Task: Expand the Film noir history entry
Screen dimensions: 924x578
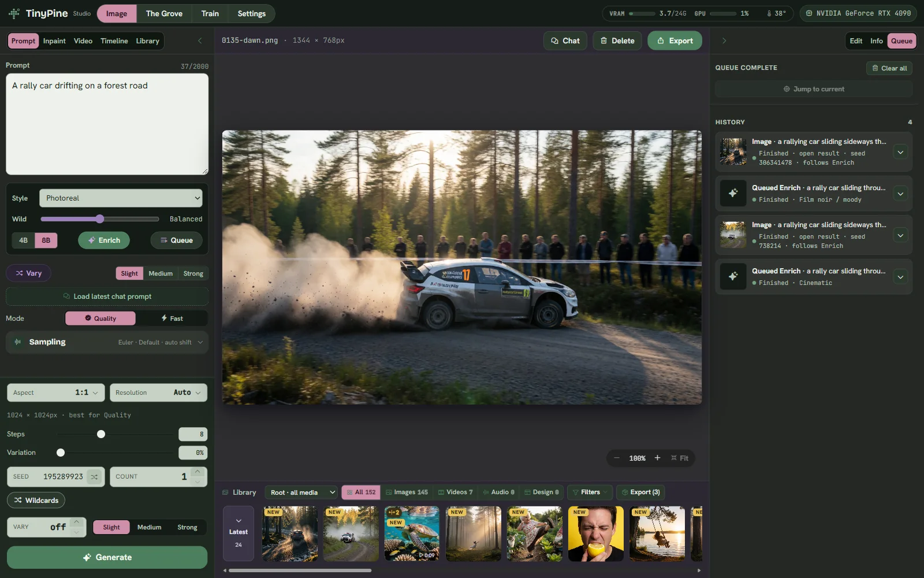Action: 900,194
